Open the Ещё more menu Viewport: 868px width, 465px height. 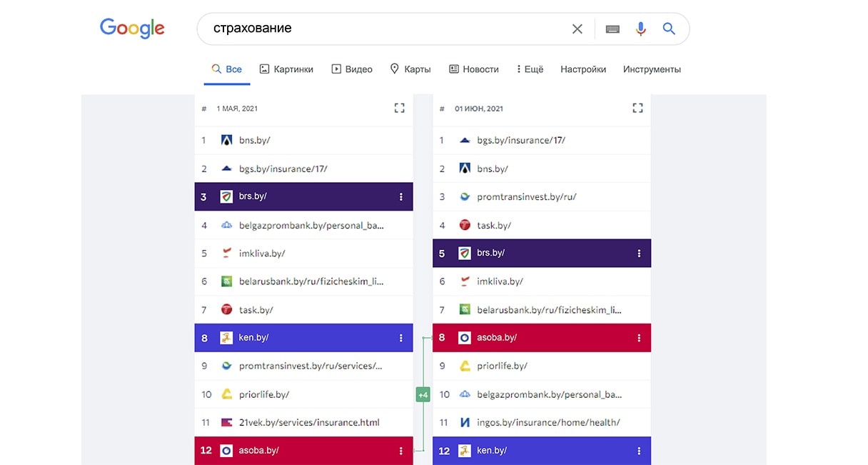[530, 69]
